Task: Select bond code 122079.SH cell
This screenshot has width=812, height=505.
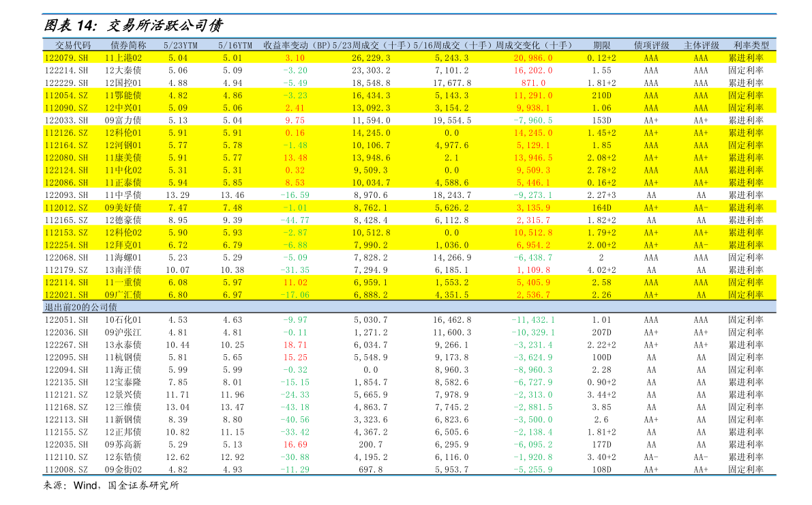Action: pyautogui.click(x=67, y=58)
